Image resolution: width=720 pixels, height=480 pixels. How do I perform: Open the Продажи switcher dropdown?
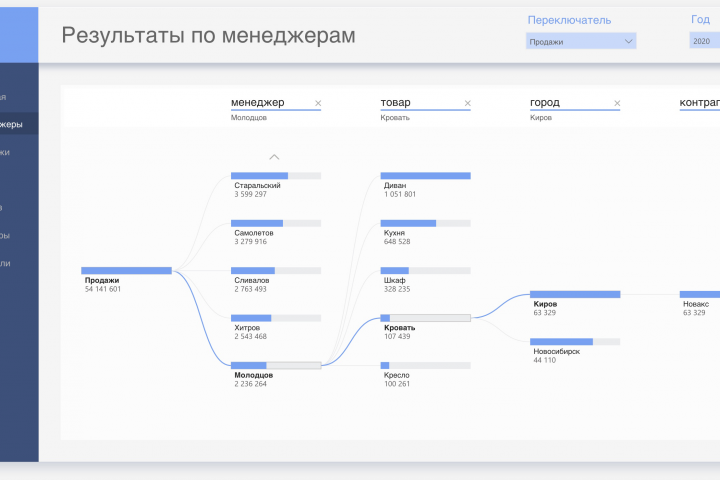pos(581,41)
